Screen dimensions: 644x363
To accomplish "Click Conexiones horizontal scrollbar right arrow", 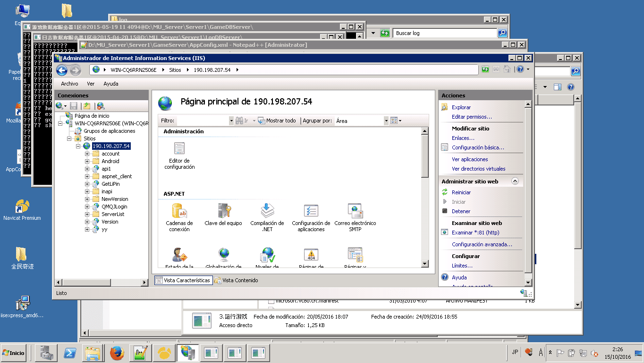I will 145,283.
